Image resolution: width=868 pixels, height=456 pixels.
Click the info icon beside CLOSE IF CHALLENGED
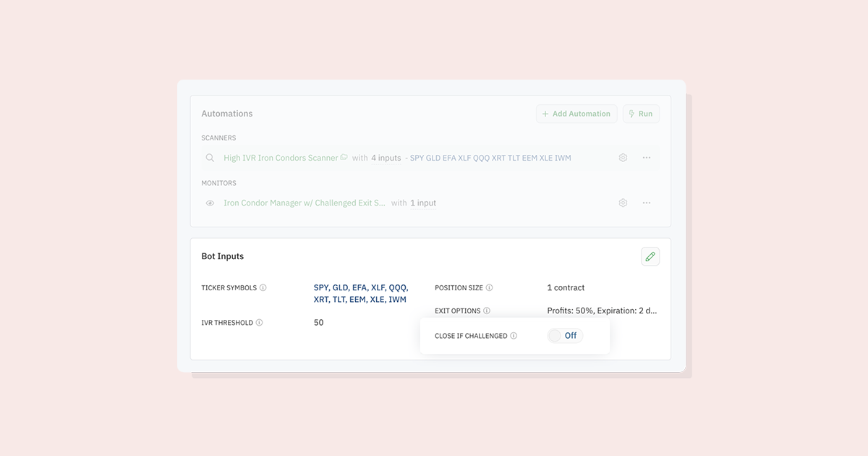[x=514, y=335]
